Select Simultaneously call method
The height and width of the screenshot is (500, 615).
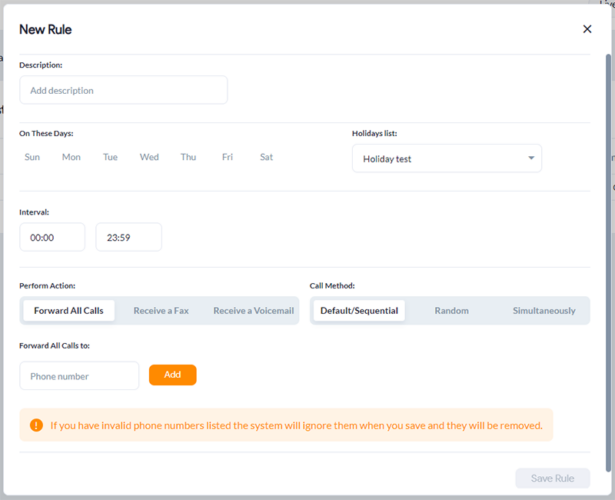(x=543, y=311)
